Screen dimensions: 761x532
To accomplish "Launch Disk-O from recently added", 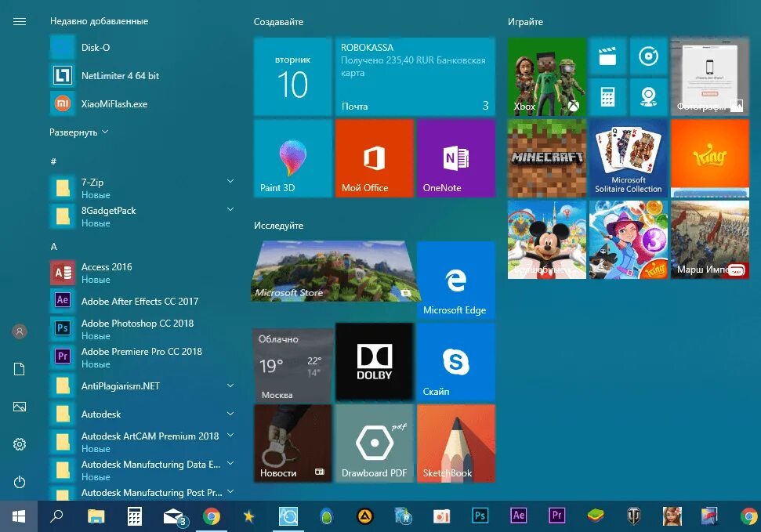I will coord(142,48).
